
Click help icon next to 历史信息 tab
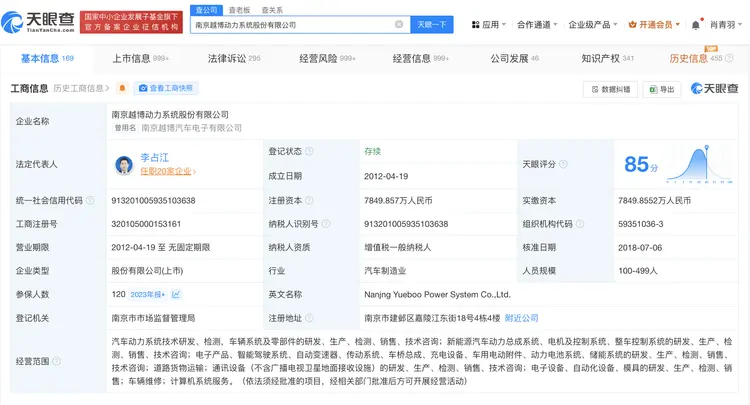coord(729,58)
